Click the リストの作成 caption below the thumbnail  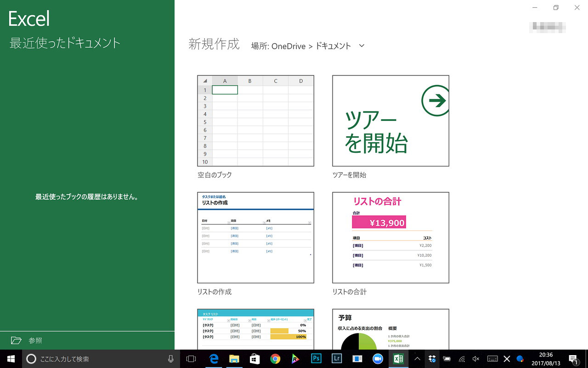coord(215,292)
